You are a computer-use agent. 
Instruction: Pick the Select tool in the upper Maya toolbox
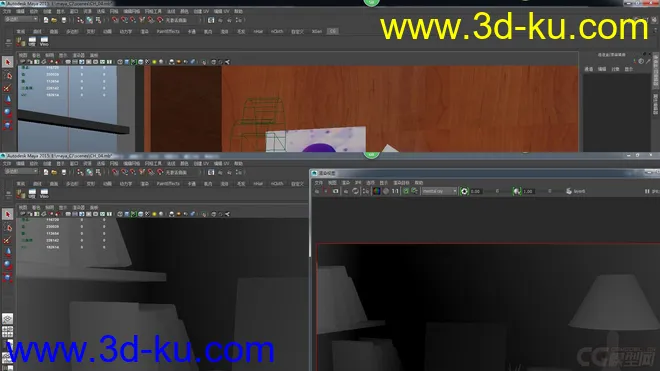[8, 62]
